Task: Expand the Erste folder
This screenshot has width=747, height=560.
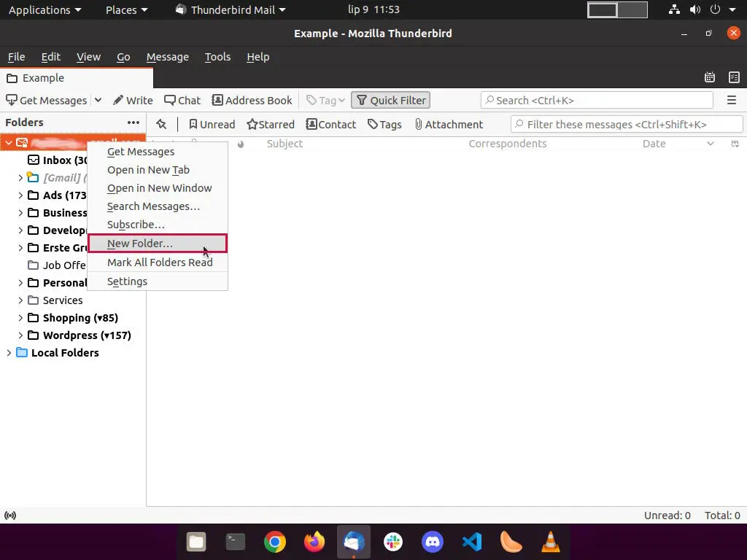Action: [20, 248]
